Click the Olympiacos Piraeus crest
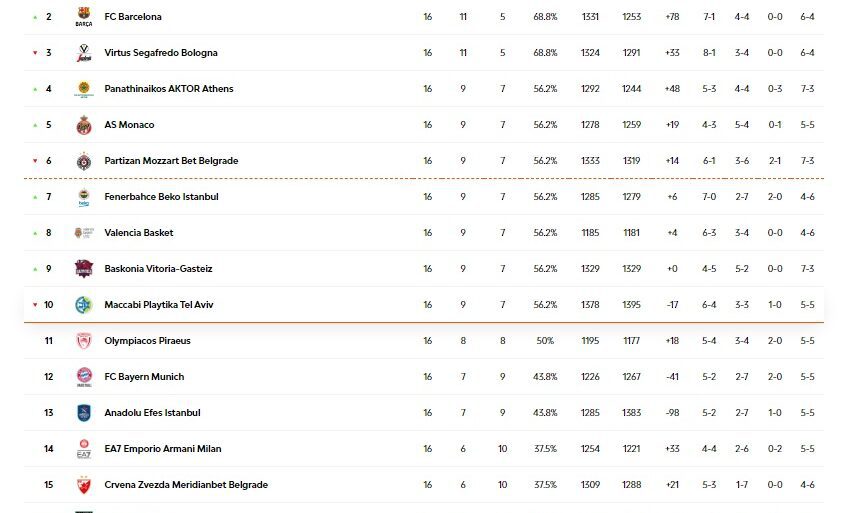849x513 pixels. [84, 341]
